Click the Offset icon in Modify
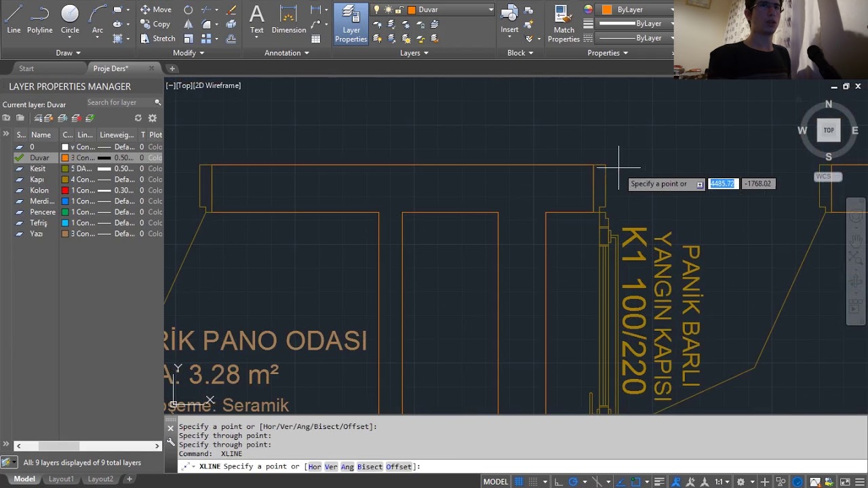 pyautogui.click(x=231, y=39)
